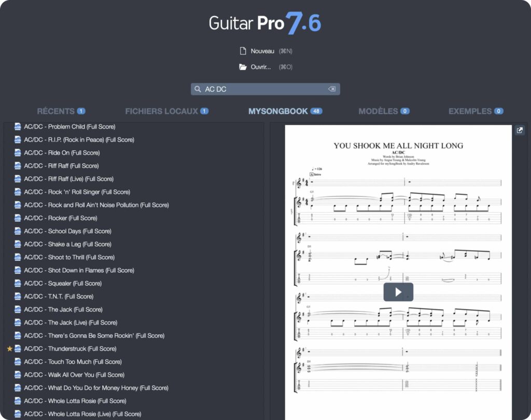Open the Modèles tab
531x420 pixels.
pyautogui.click(x=384, y=111)
